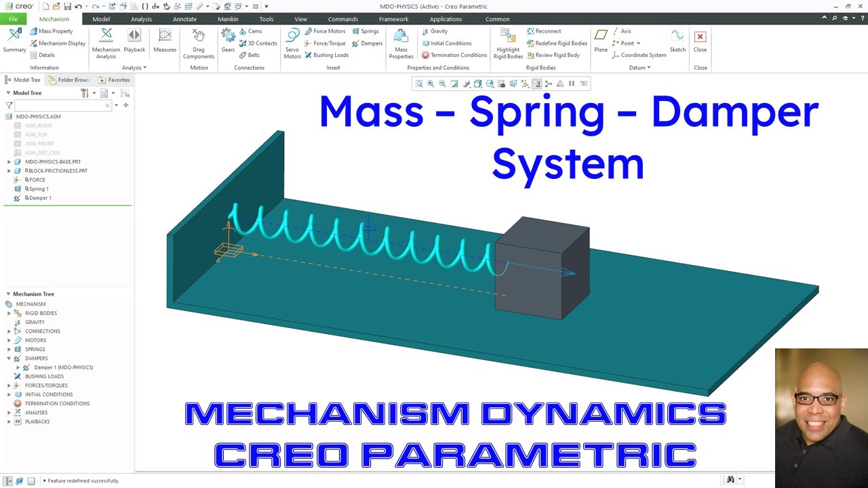Open the Measures tool
This screenshot has height=488, width=868.
pos(165,41)
